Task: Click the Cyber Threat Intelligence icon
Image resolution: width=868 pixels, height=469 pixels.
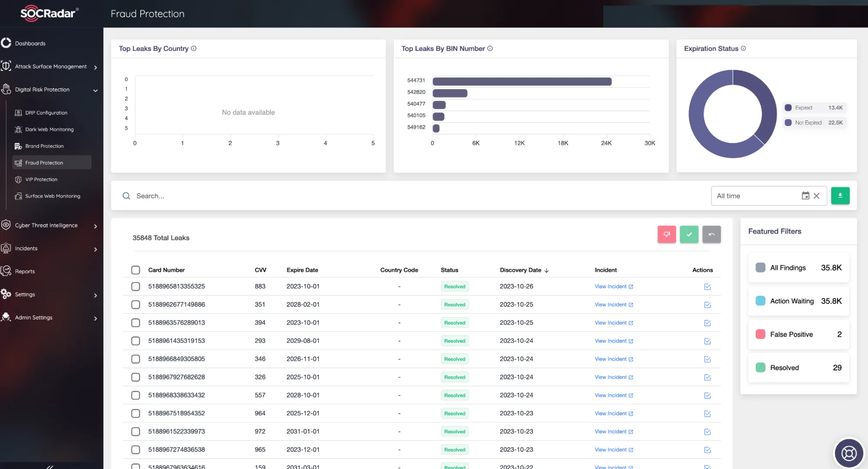Action: [6, 225]
